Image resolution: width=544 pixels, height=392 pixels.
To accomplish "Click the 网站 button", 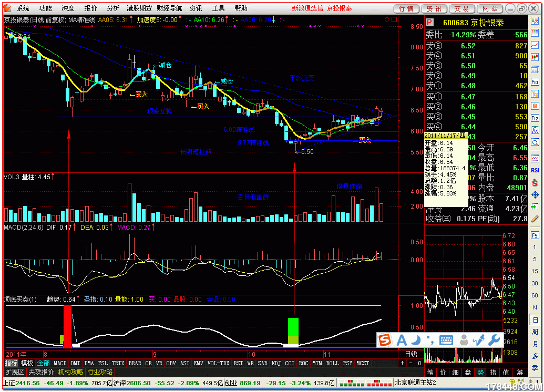I will [x=490, y=9].
